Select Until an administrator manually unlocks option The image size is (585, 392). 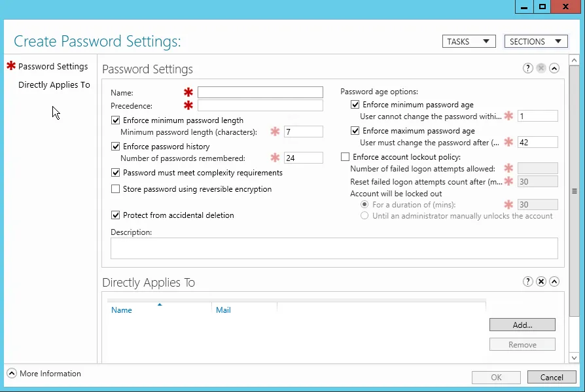tap(364, 215)
